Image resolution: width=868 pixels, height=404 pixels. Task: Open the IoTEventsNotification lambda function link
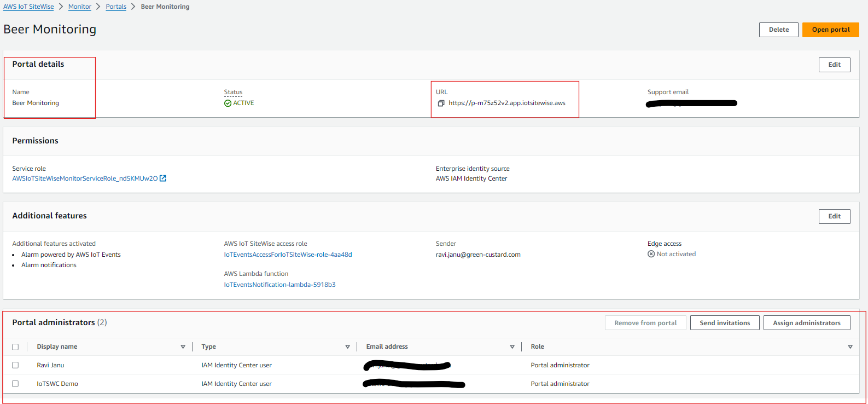coord(279,285)
